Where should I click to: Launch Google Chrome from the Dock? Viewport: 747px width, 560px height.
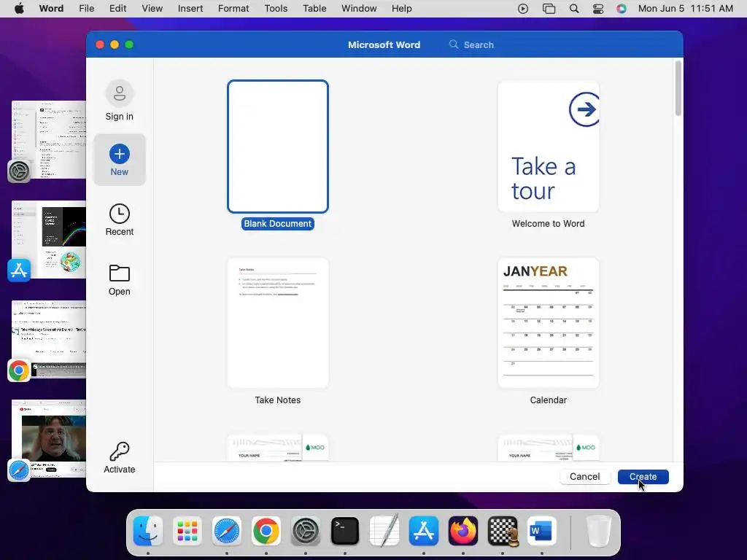(x=266, y=531)
